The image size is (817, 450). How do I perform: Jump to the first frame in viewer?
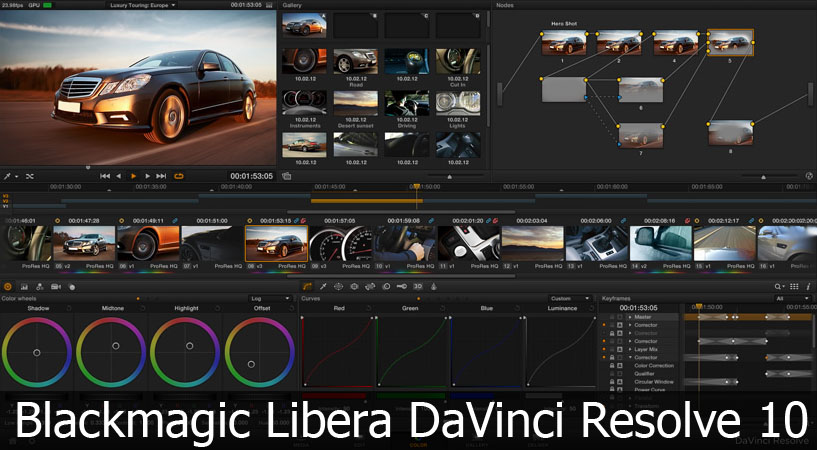click(105, 176)
